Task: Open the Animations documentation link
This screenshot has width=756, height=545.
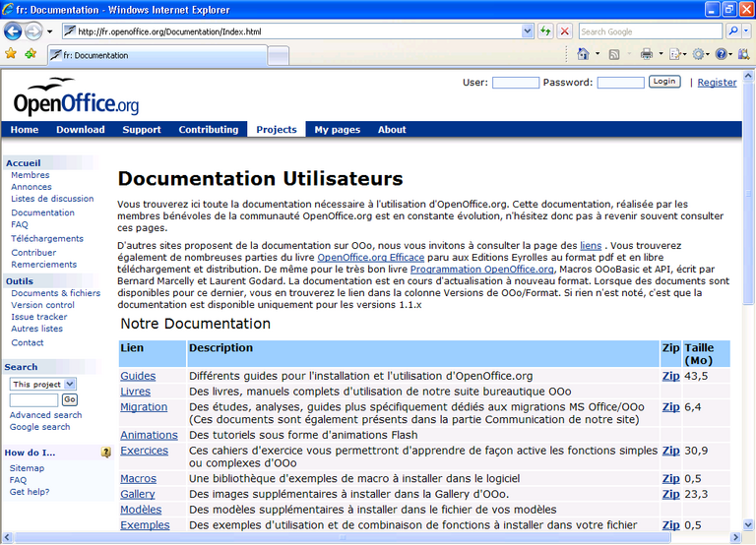Action: pyautogui.click(x=149, y=435)
